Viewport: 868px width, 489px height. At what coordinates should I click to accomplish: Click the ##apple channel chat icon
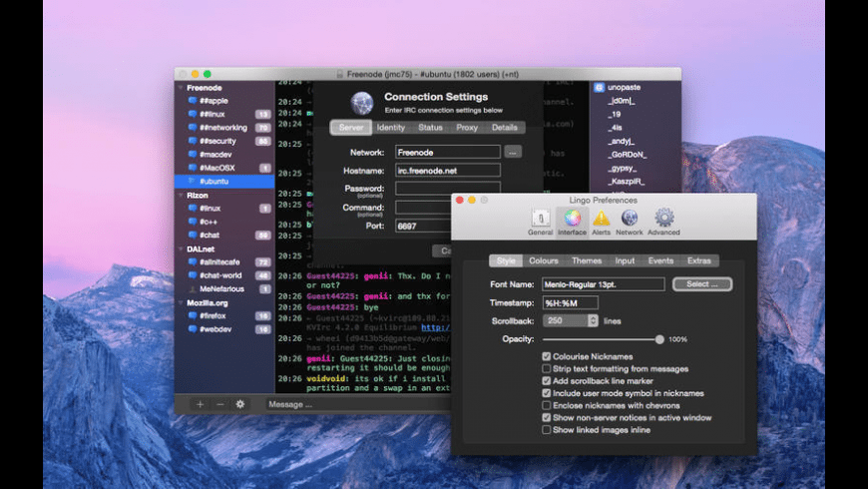(x=193, y=101)
